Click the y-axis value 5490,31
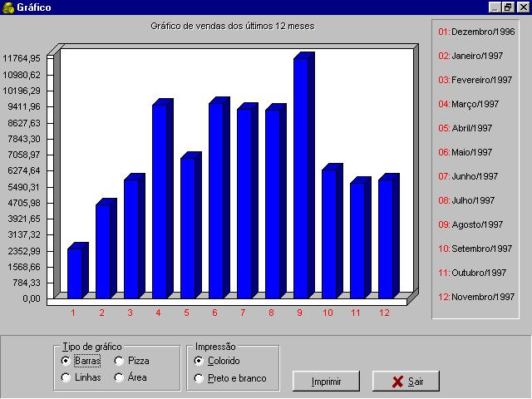Image resolution: width=532 pixels, height=399 pixels. [x=24, y=187]
